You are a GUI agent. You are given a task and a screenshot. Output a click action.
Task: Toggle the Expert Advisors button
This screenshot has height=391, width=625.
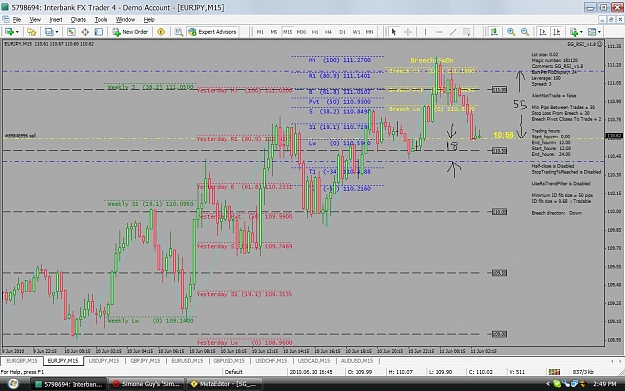click(x=212, y=32)
